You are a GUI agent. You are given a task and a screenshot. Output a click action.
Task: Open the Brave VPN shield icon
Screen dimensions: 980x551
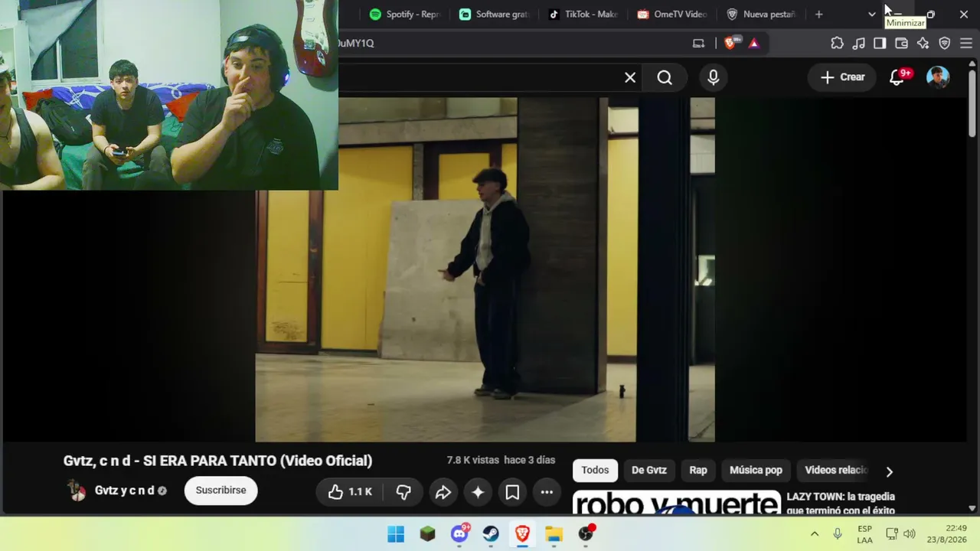pos(944,44)
